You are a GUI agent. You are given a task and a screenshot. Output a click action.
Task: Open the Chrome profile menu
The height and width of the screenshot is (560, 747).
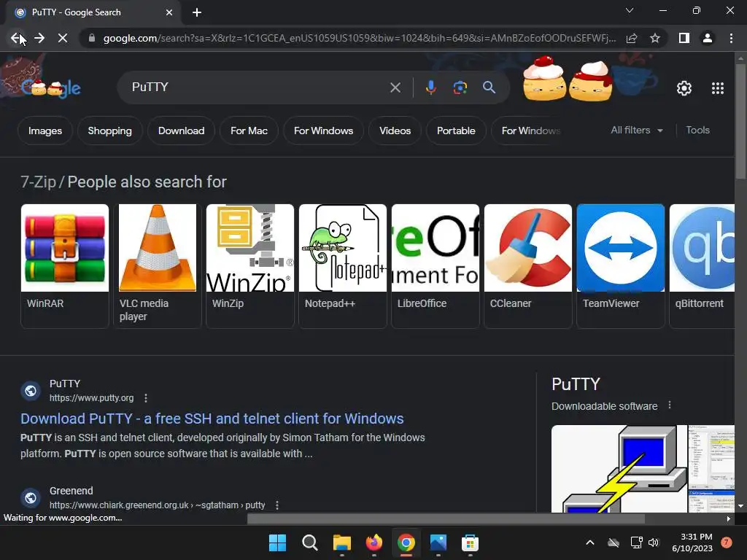pyautogui.click(x=708, y=38)
